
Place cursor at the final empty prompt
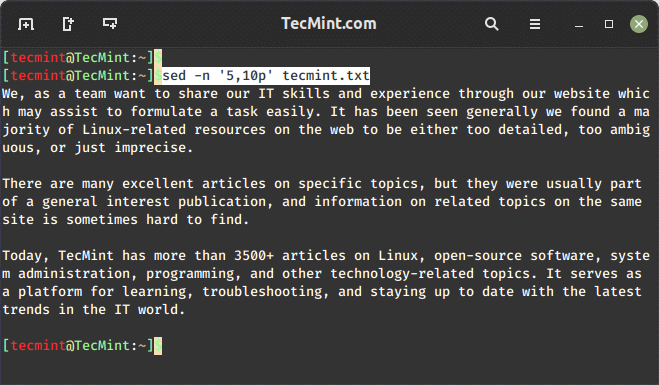[158, 345]
